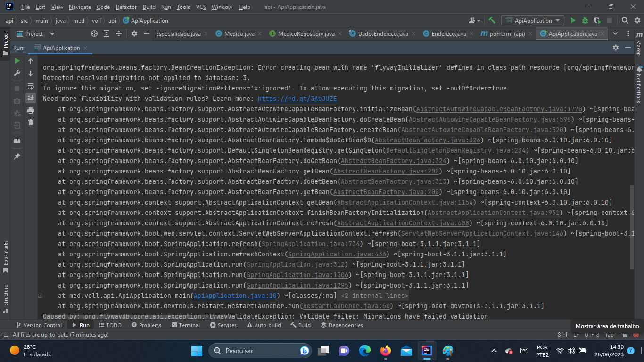This screenshot has height=362, width=644.
Task: Open the Project view dropdown
Action: click(36, 33)
